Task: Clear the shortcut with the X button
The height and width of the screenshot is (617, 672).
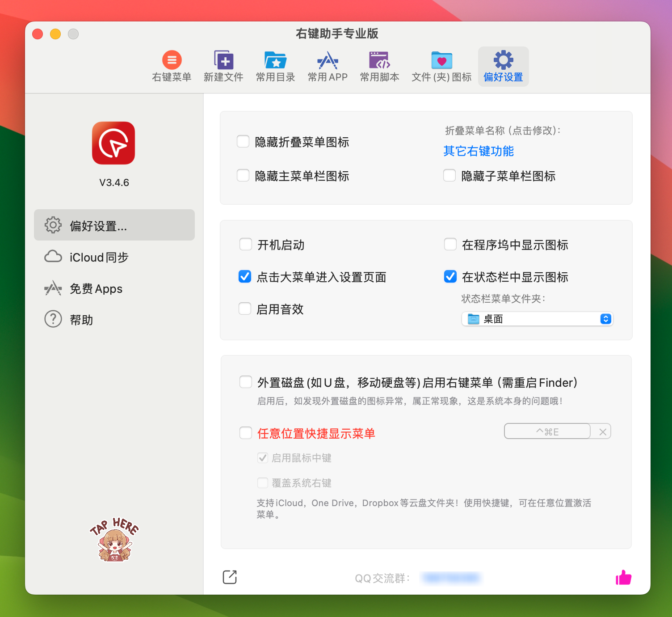Action: click(x=603, y=432)
